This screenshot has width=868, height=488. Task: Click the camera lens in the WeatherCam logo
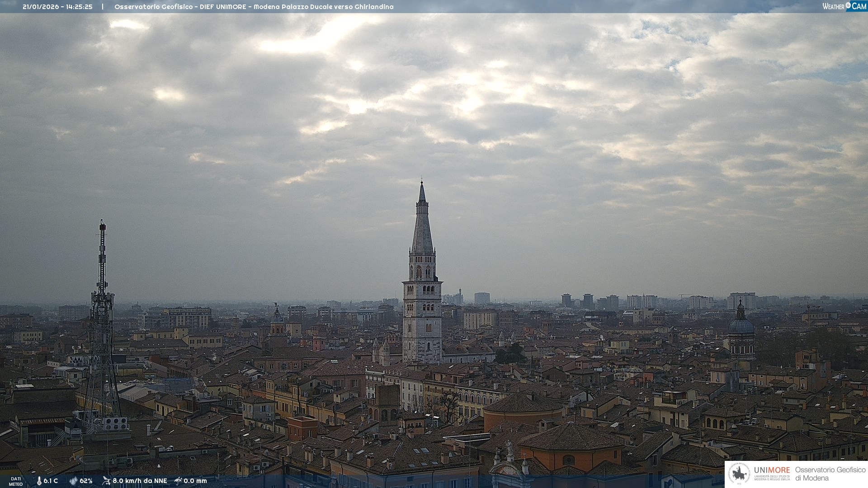(x=848, y=5)
